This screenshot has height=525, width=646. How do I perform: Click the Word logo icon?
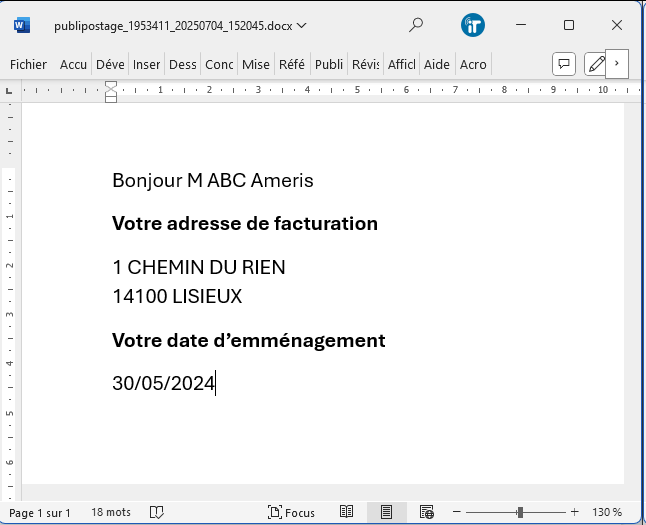tap(23, 25)
